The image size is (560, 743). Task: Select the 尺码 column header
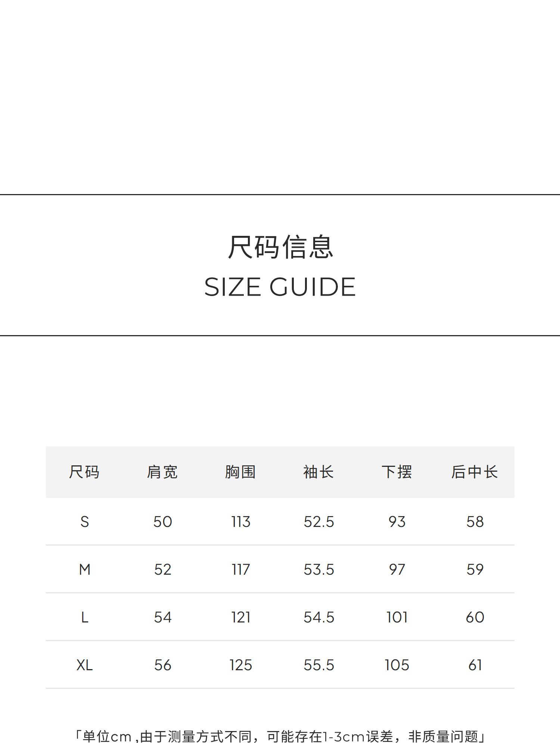[x=84, y=472]
